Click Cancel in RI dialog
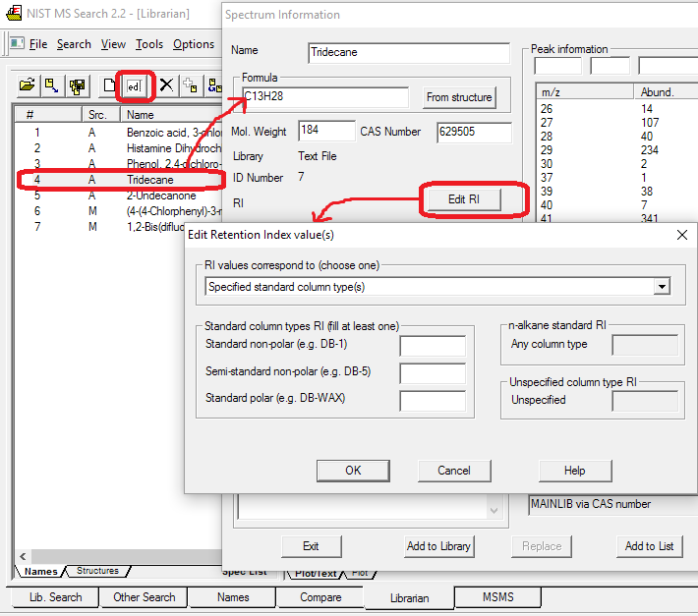This screenshot has height=616, width=698. [x=454, y=471]
